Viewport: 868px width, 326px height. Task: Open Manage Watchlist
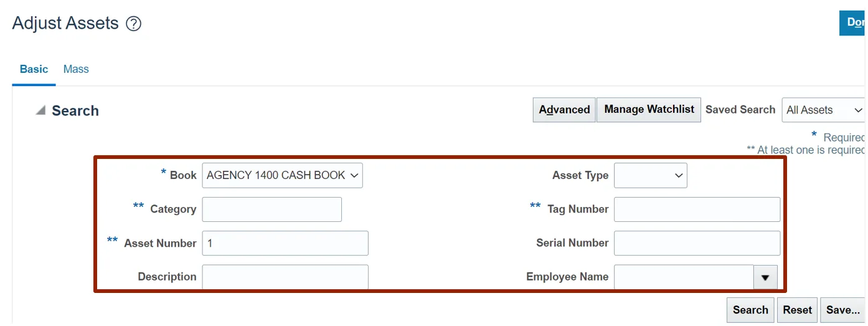649,110
